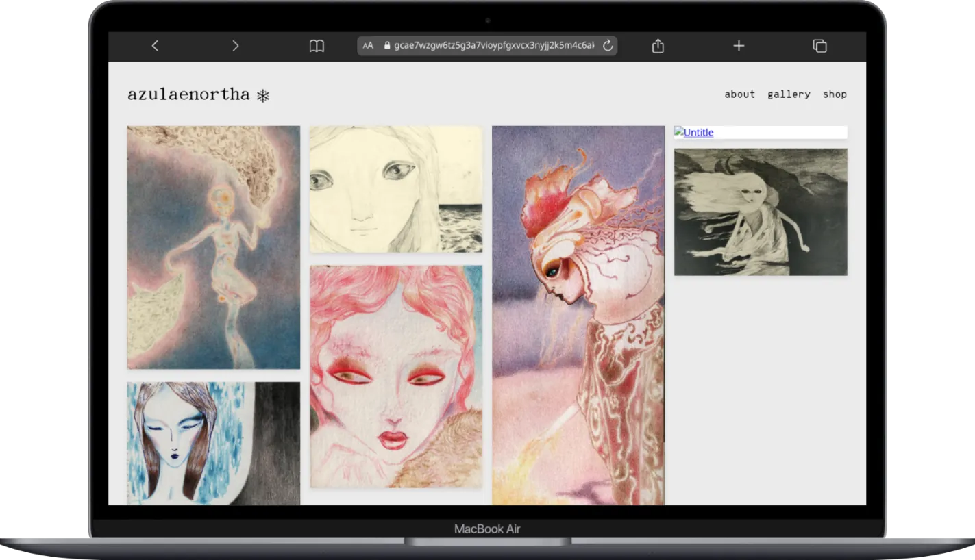Open a new tab with the plus icon
Screen dimensions: 975x560
click(x=739, y=46)
